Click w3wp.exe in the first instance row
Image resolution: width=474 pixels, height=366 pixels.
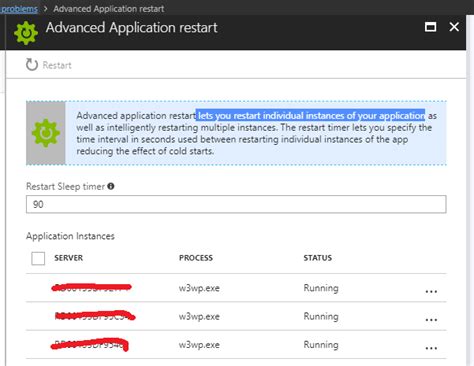199,288
